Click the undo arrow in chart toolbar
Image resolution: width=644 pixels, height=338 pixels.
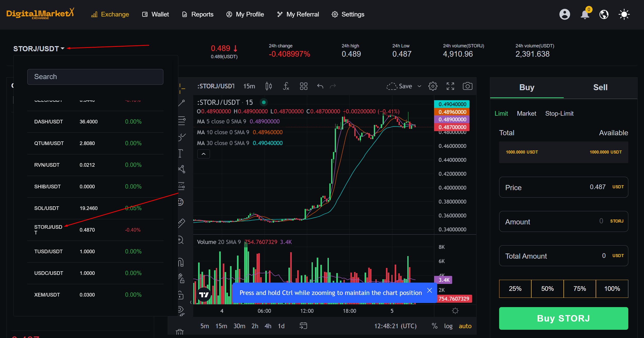coord(320,86)
